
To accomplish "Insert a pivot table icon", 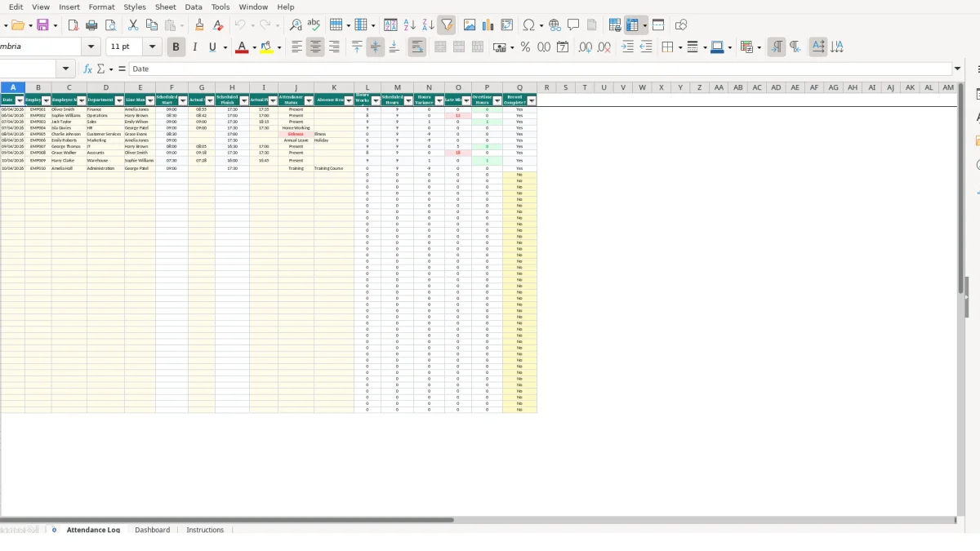I will tap(507, 25).
